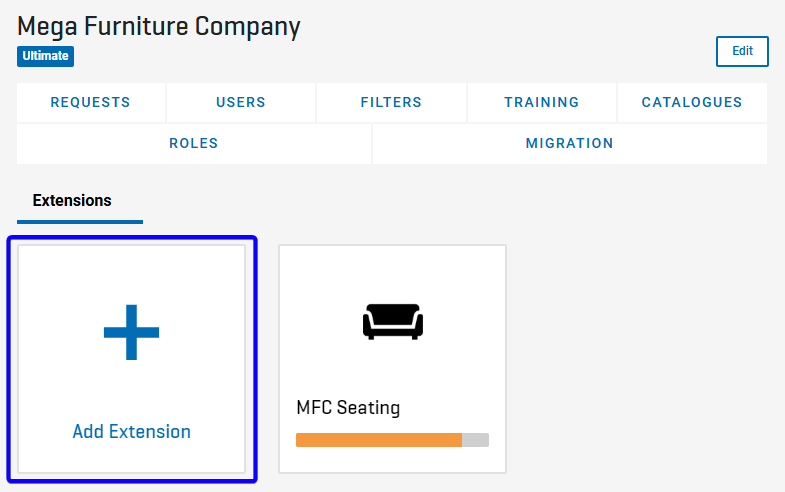Click the Edit button
This screenshot has height=492, width=785.
[742, 51]
